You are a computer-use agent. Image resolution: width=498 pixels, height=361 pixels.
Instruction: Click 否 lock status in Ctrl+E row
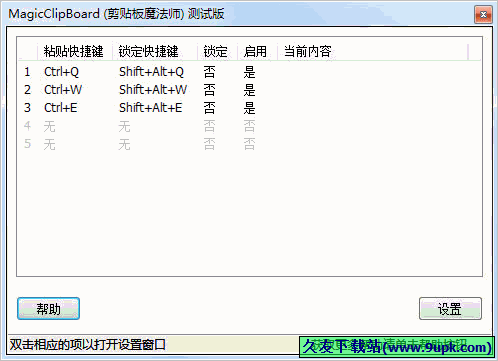pyautogui.click(x=209, y=108)
